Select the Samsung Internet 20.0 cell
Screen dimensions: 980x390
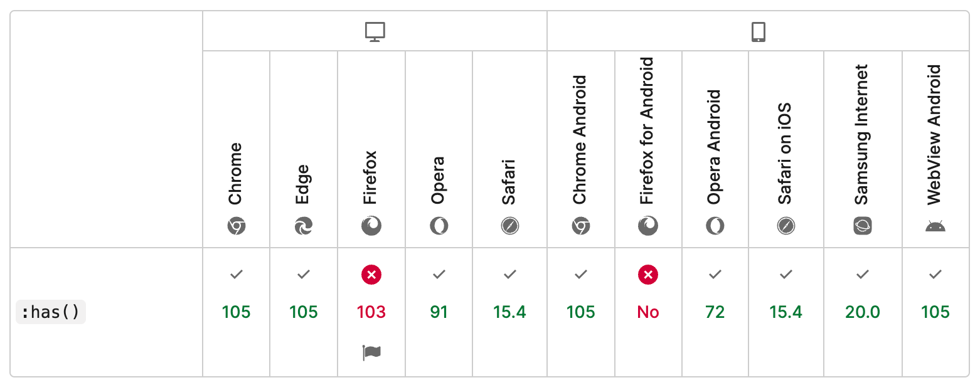863,312
